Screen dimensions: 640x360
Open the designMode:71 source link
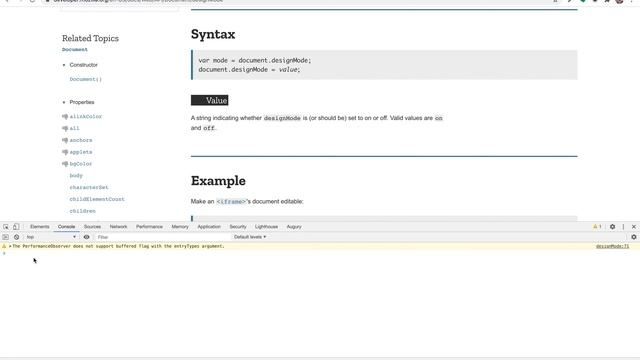tap(612, 247)
